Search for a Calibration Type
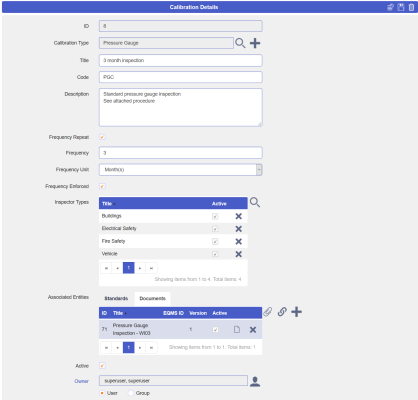This screenshot has width=418, height=400. [x=240, y=43]
